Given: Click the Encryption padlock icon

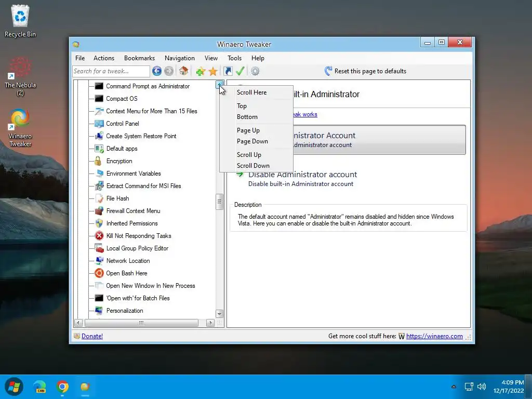Looking at the screenshot, I should (x=98, y=161).
